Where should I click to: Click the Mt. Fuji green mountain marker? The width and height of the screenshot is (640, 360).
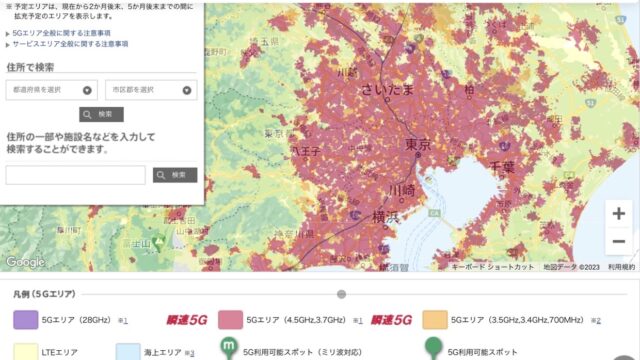click(160, 242)
